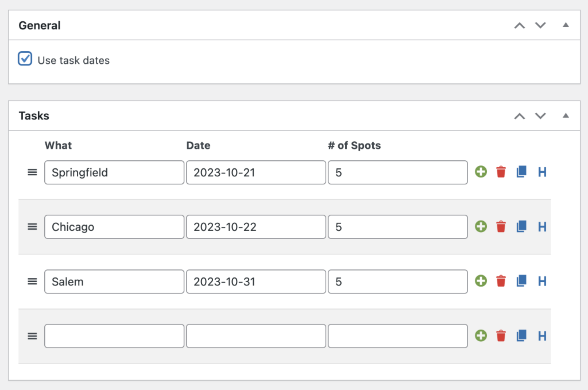Click the General panel heading
This screenshot has height=390, width=588.
tap(40, 25)
